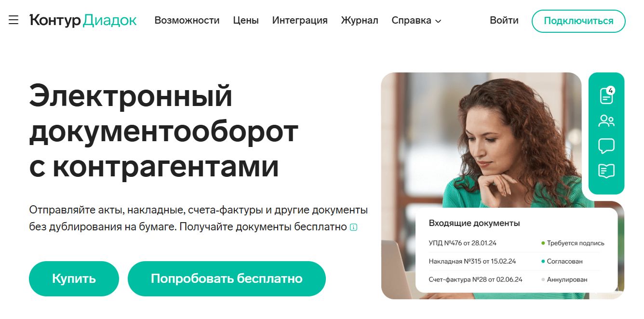Click the Войти link
This screenshot has width=644, height=319.
click(504, 20)
